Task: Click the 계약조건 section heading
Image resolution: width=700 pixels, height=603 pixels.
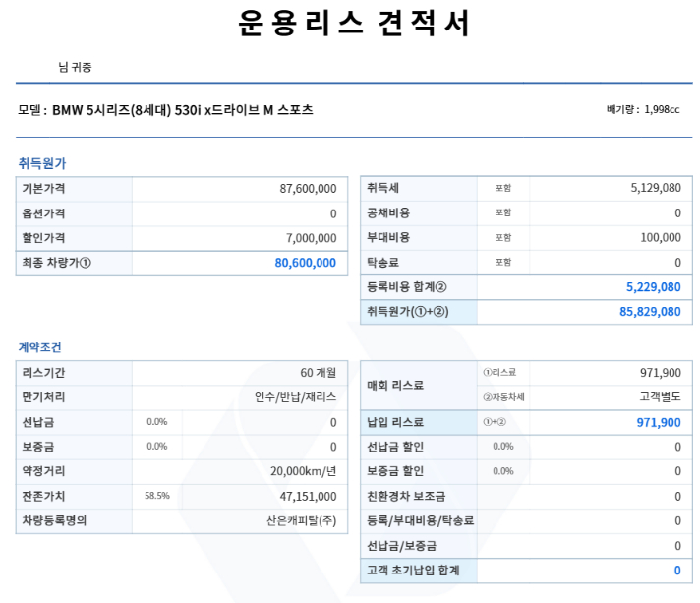Action: [41, 347]
